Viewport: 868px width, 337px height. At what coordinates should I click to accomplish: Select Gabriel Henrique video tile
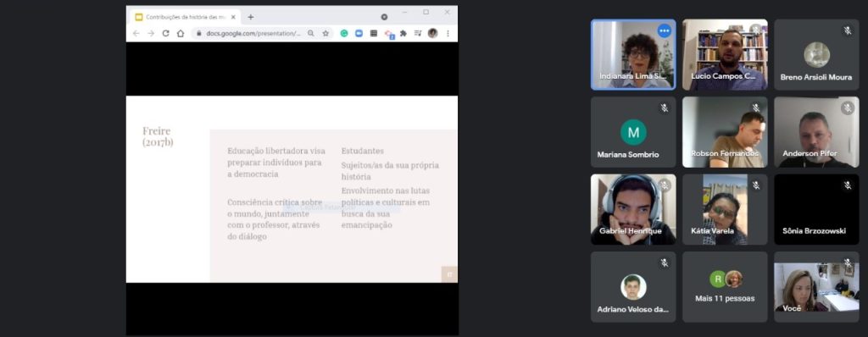[x=633, y=210]
